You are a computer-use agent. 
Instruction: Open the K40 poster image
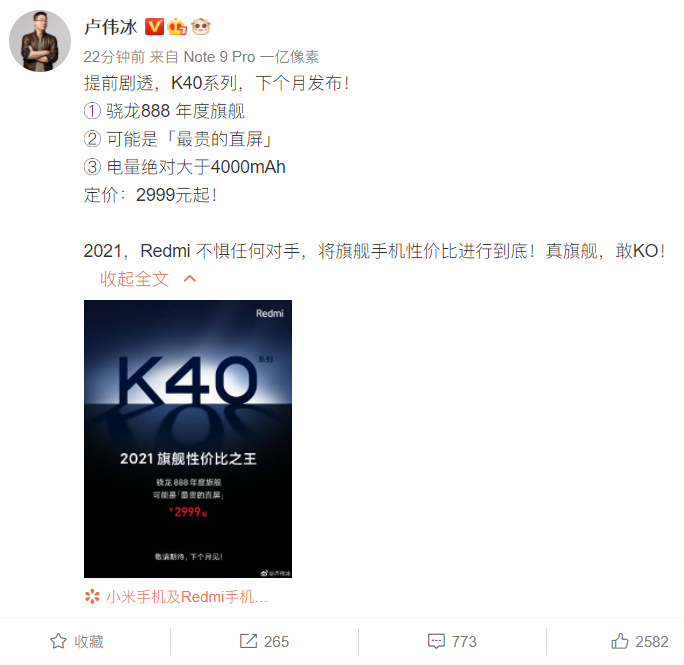coord(188,439)
